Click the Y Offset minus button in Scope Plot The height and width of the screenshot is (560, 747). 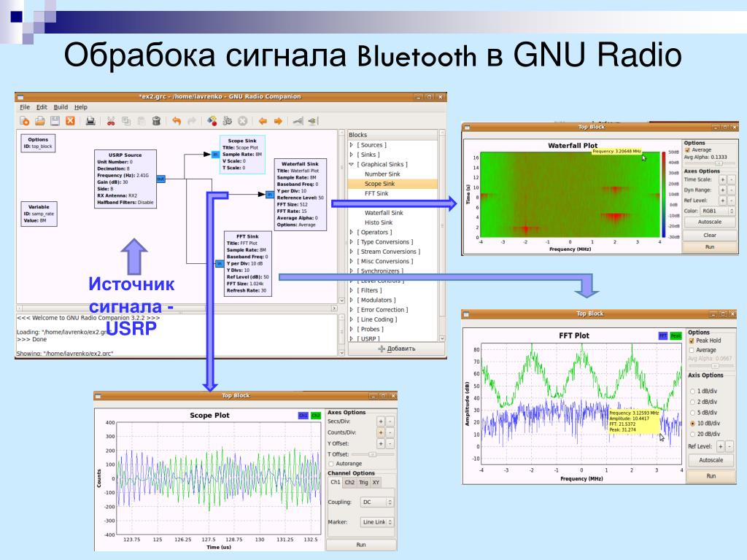[390, 443]
